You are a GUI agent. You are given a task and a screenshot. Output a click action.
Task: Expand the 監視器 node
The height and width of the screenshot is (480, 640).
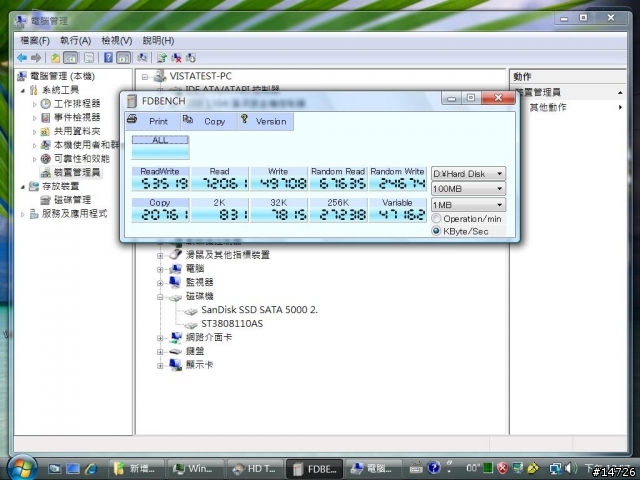tap(160, 283)
